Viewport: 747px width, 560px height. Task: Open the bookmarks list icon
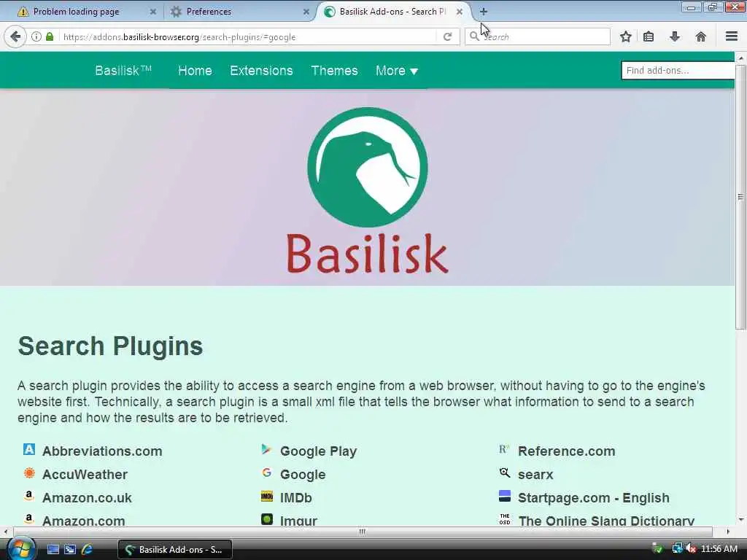(x=649, y=36)
